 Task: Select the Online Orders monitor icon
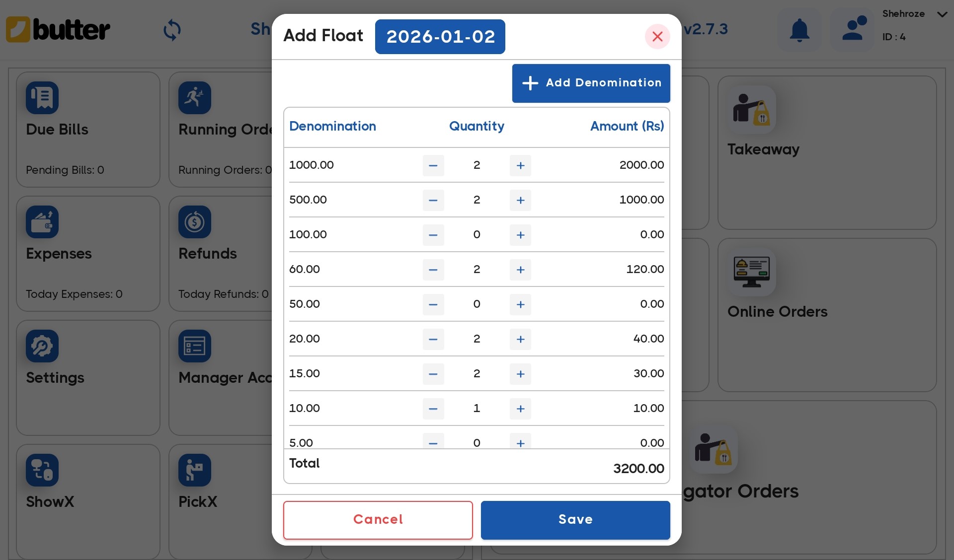pos(751,272)
